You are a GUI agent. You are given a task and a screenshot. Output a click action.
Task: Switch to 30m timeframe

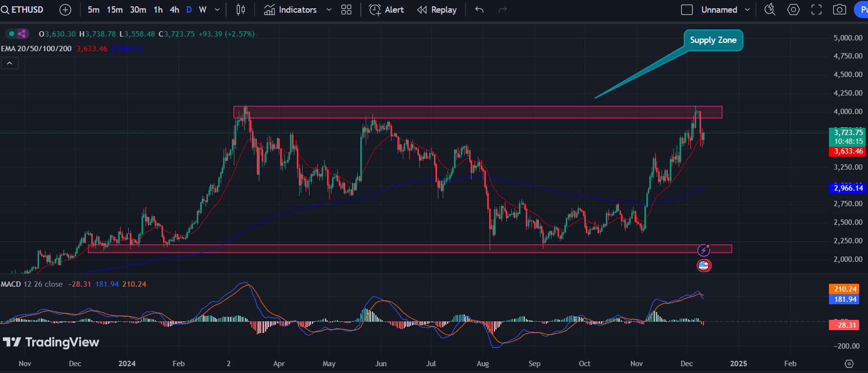click(138, 10)
